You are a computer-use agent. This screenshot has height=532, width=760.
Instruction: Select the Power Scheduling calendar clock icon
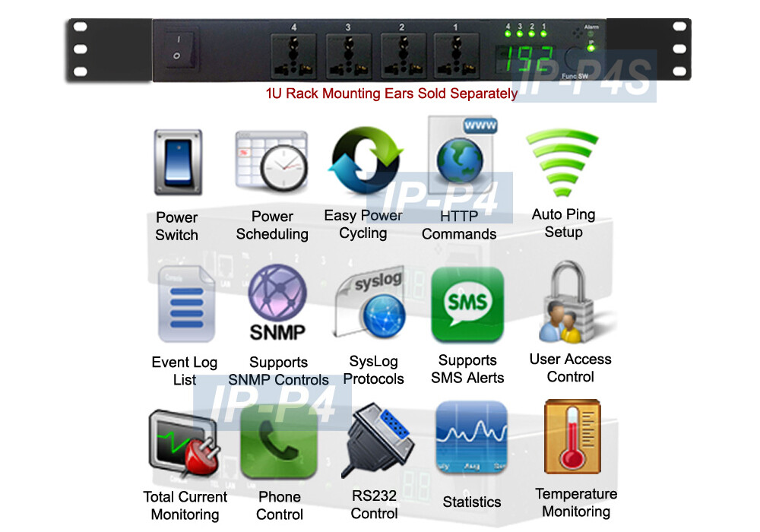[271, 163]
